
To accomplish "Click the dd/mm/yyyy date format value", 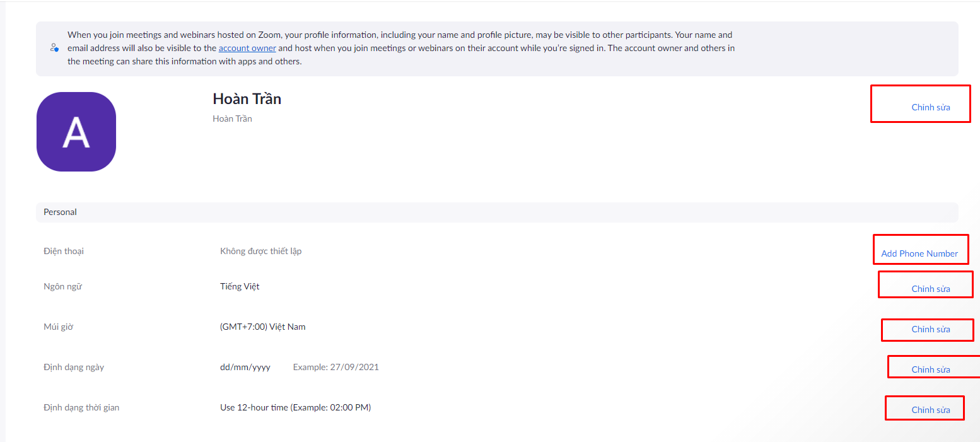I will click(245, 367).
